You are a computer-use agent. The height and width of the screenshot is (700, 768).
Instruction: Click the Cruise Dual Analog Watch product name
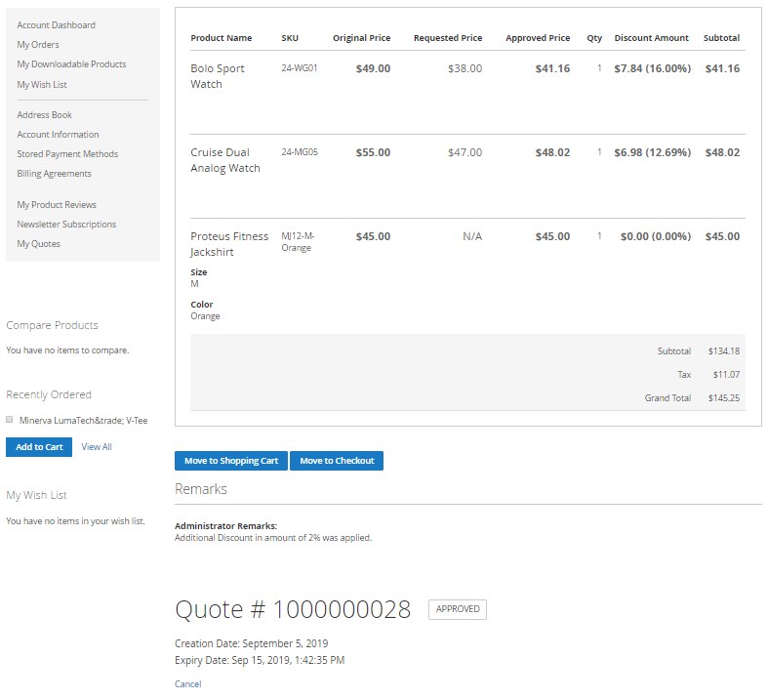(225, 160)
